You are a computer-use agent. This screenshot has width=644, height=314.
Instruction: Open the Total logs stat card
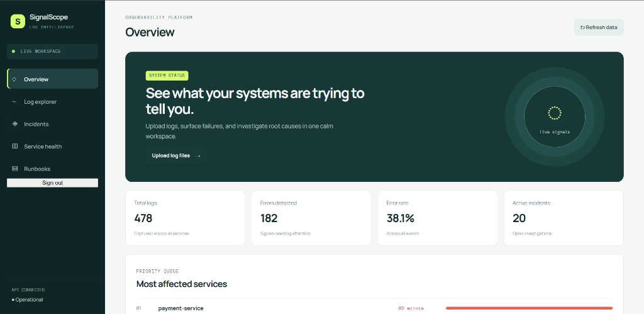[186, 218]
